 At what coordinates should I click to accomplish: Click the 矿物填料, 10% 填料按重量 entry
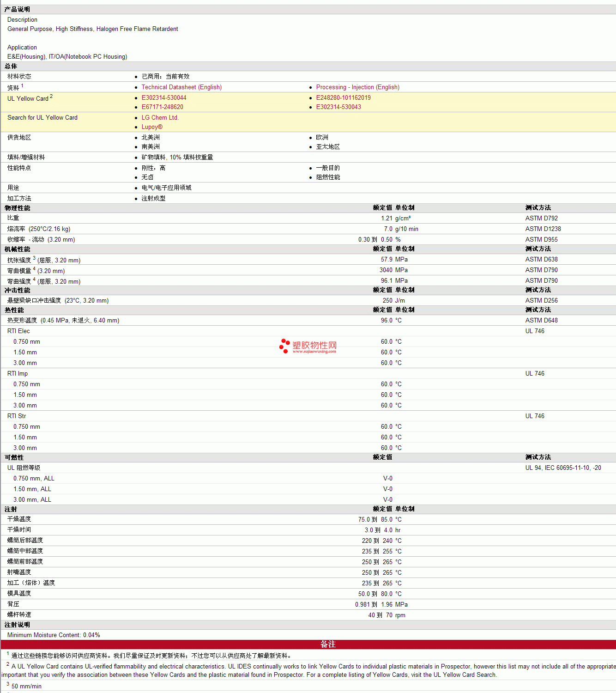pos(177,157)
